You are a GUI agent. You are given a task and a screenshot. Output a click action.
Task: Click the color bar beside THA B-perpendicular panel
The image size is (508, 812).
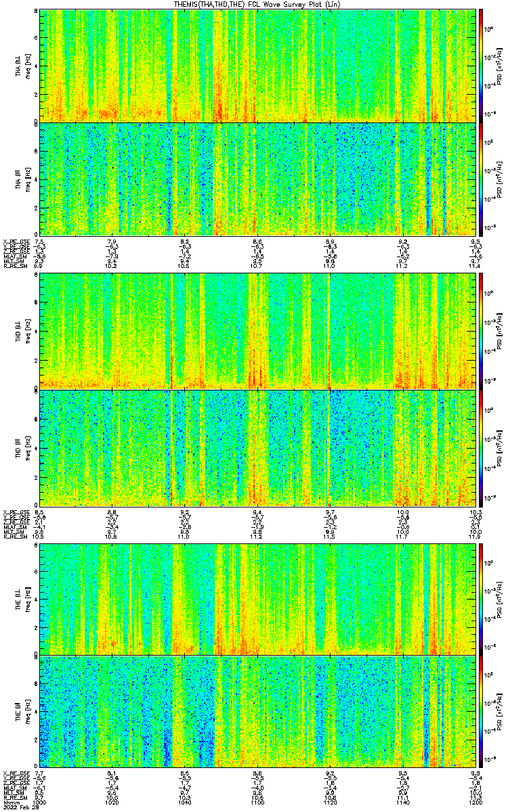tap(482, 65)
